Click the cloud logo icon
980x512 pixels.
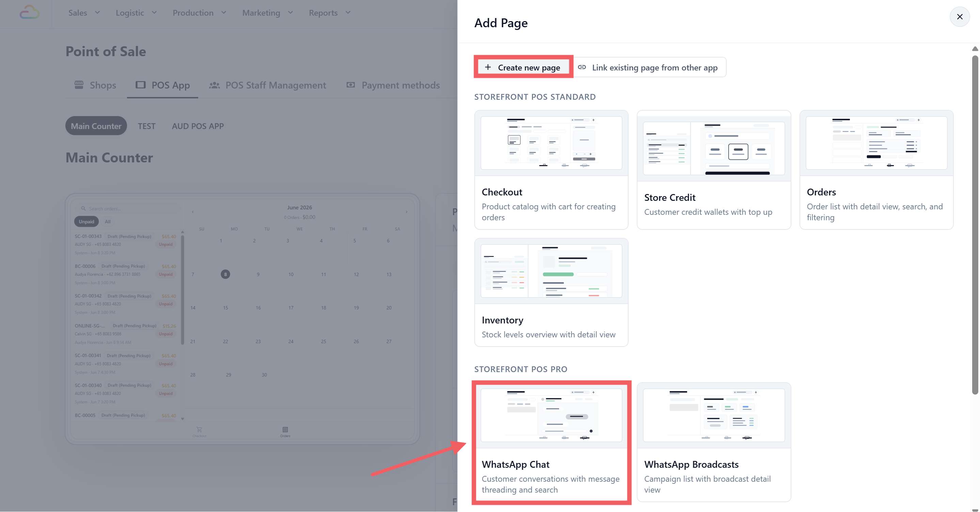click(x=29, y=12)
